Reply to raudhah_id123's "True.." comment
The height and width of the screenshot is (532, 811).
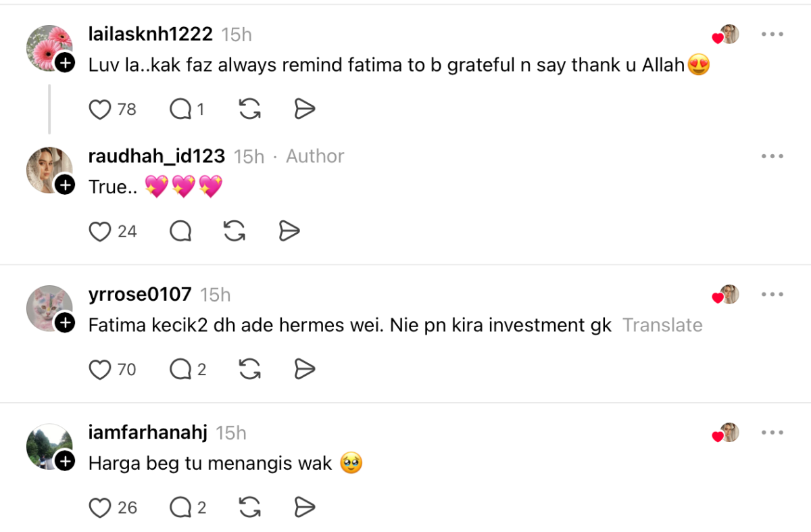click(x=180, y=232)
